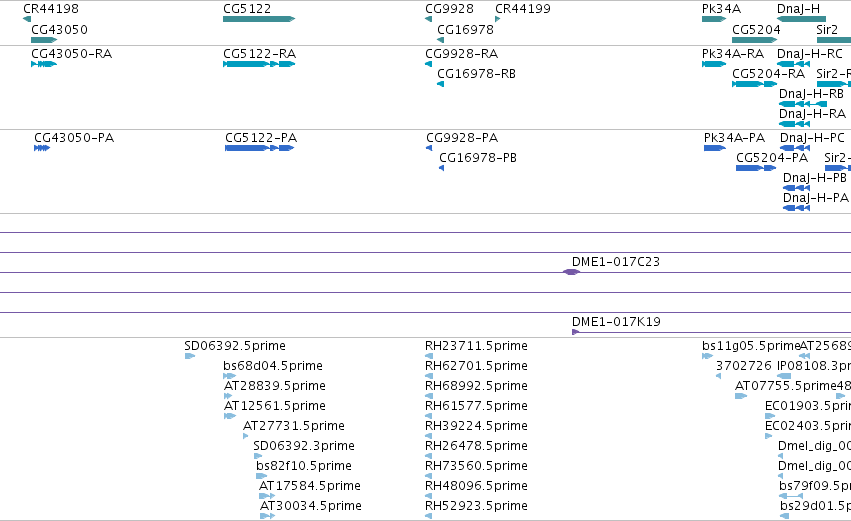Viewport: 851px width, 521px height.
Task: Click the bs68d04.5prime EST label
Action: click(272, 366)
